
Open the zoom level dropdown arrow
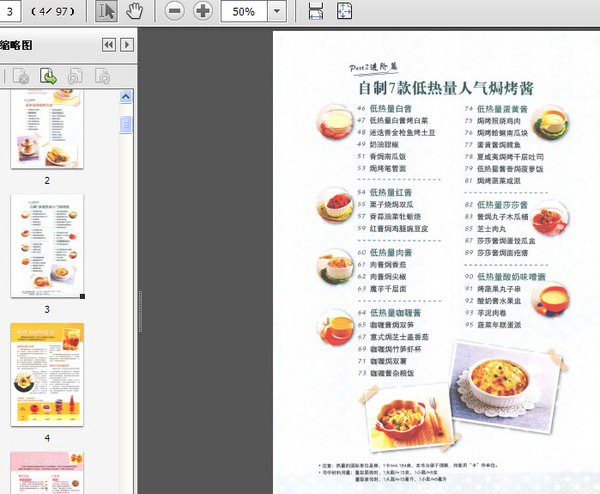(x=277, y=11)
